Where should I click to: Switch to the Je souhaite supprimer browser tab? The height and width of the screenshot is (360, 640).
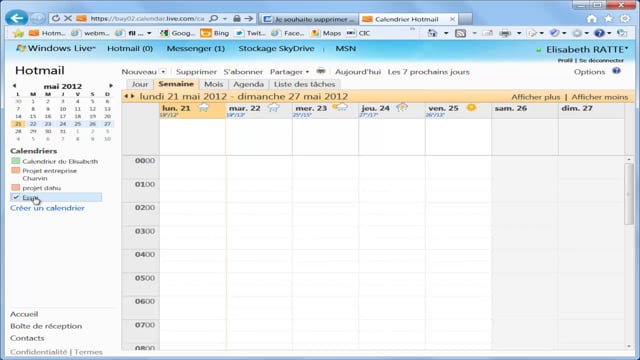(309, 19)
